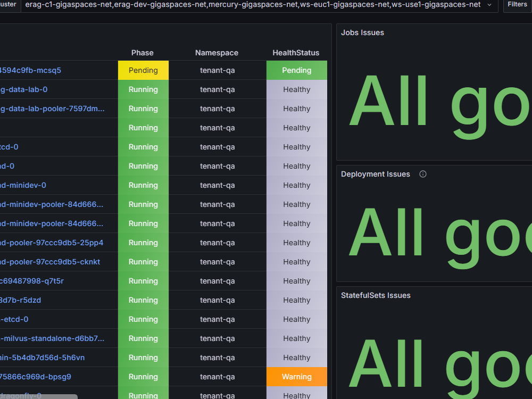Click Healthy status for g-data-lab-0 row
This screenshot has height=399, width=532.
click(296, 89)
